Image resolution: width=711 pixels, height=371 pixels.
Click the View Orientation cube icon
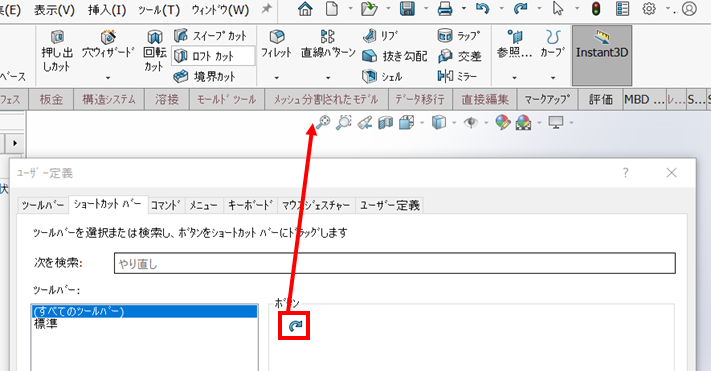click(407, 122)
